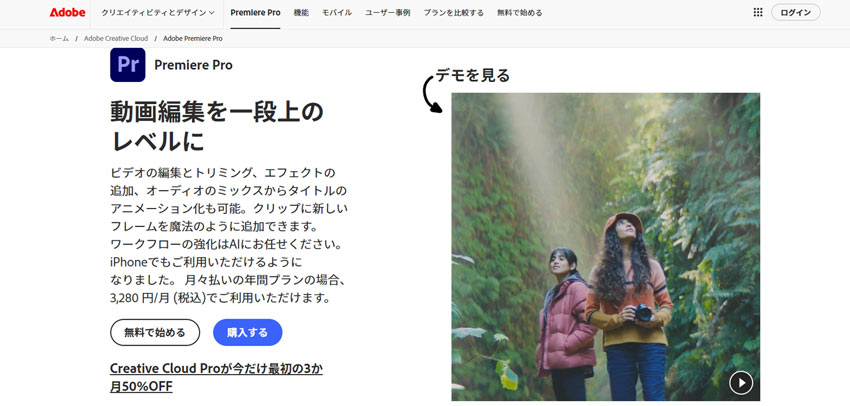Open Adobe Creative Cloud breadcrumb link
Image resolution: width=850 pixels, height=406 pixels.
click(x=116, y=38)
